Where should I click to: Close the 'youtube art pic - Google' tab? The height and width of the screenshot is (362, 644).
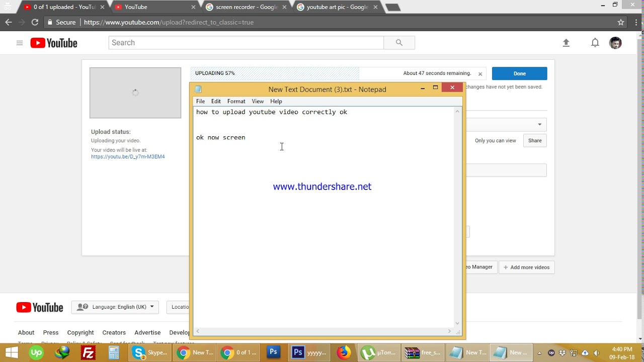(x=375, y=7)
